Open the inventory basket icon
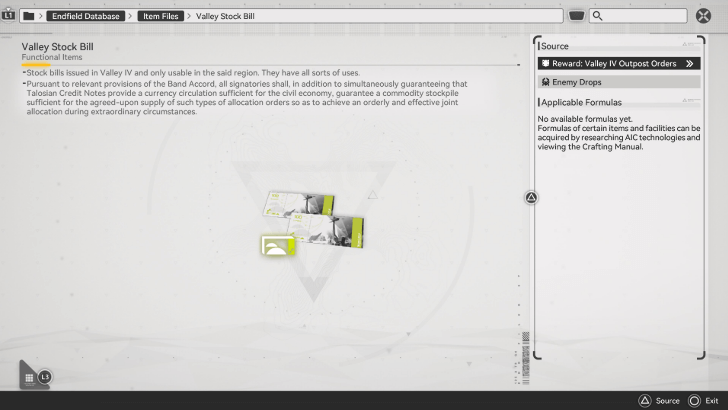 576,16
